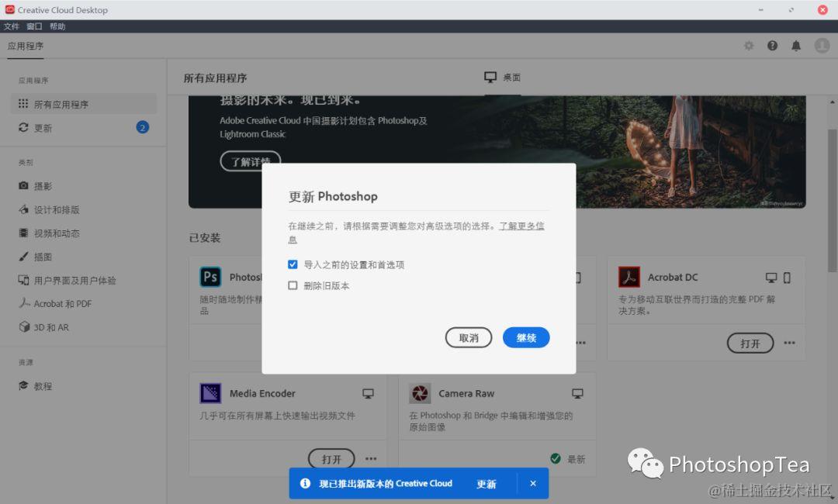Click the Camera Raw app icon
Viewport: 838px width, 504px height.
420,393
